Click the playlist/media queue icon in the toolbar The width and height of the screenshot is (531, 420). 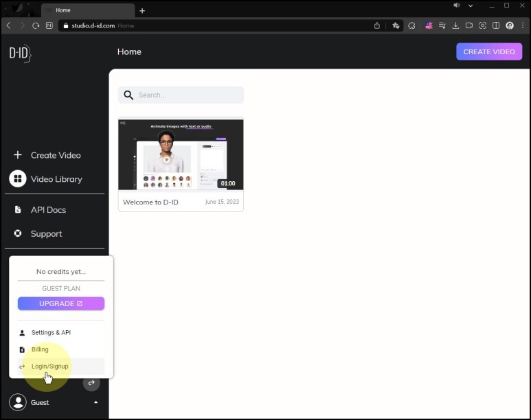click(442, 25)
